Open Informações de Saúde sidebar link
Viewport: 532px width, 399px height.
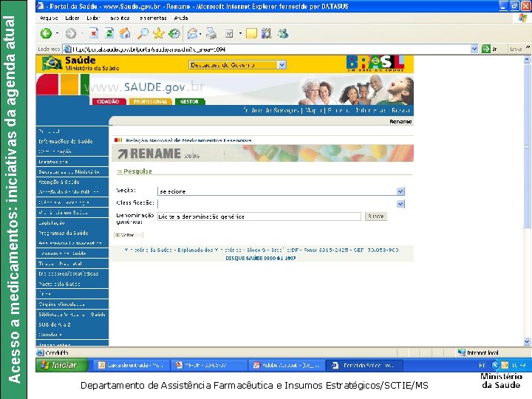pyautogui.click(x=66, y=141)
